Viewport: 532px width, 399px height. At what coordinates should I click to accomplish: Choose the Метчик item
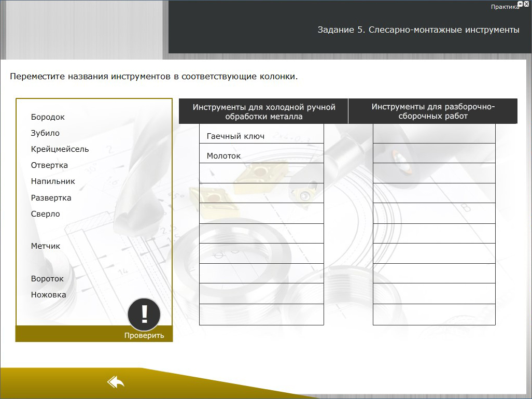click(46, 246)
